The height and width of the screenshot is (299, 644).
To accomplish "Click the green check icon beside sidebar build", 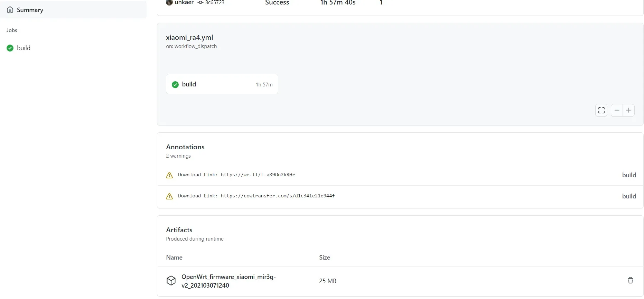I will (10, 48).
